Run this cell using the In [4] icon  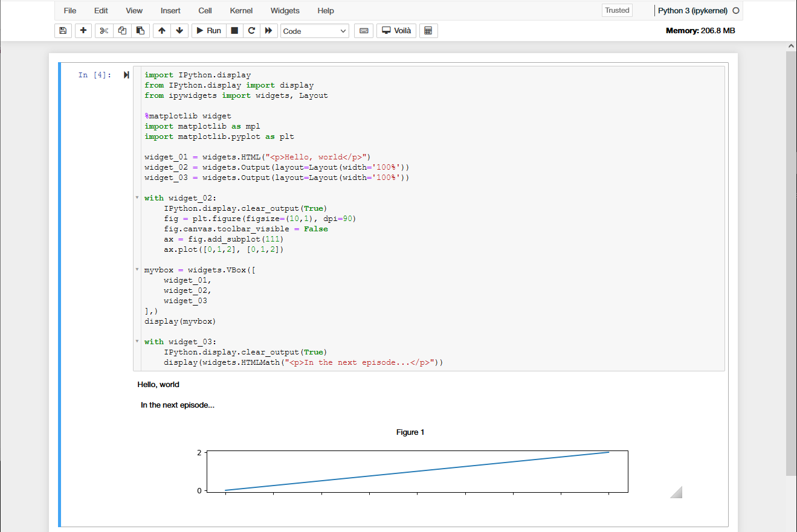[126, 75]
